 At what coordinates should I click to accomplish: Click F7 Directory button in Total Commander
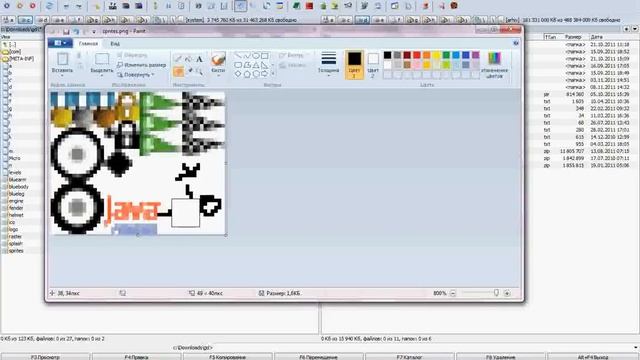pyautogui.click(x=409, y=357)
